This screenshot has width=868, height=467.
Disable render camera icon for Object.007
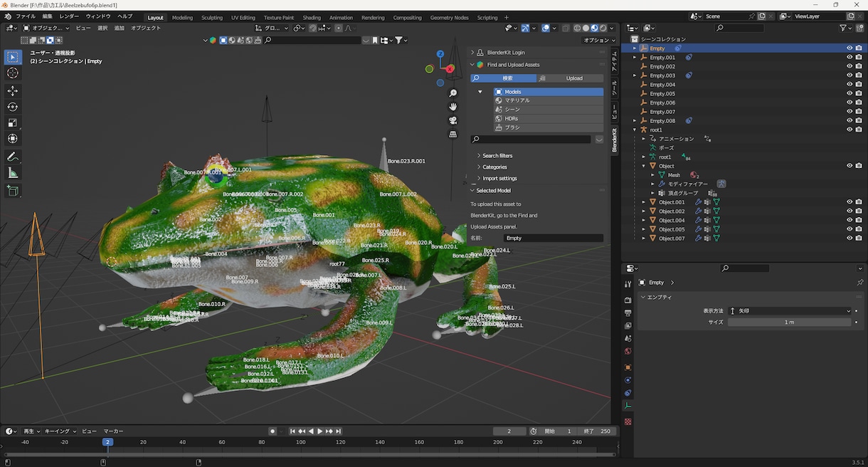click(x=859, y=238)
